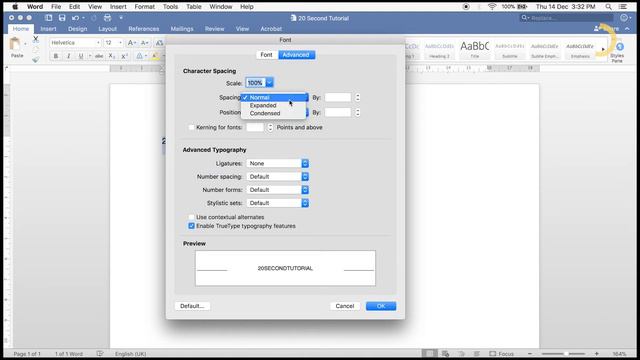The height and width of the screenshot is (360, 640).
Task: Open the Number spacing dropdown
Action: point(277,177)
